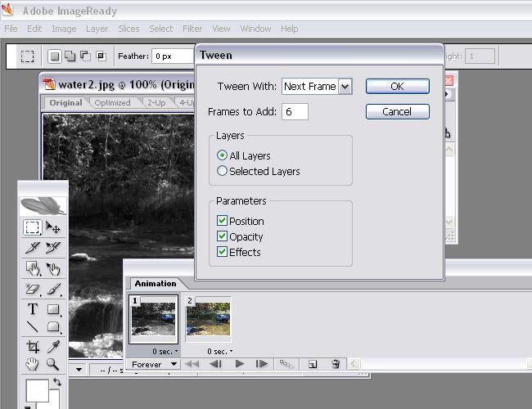Click the Tween button in Animation palette
Image resolution: width=532 pixels, height=409 pixels.
pos(286,364)
